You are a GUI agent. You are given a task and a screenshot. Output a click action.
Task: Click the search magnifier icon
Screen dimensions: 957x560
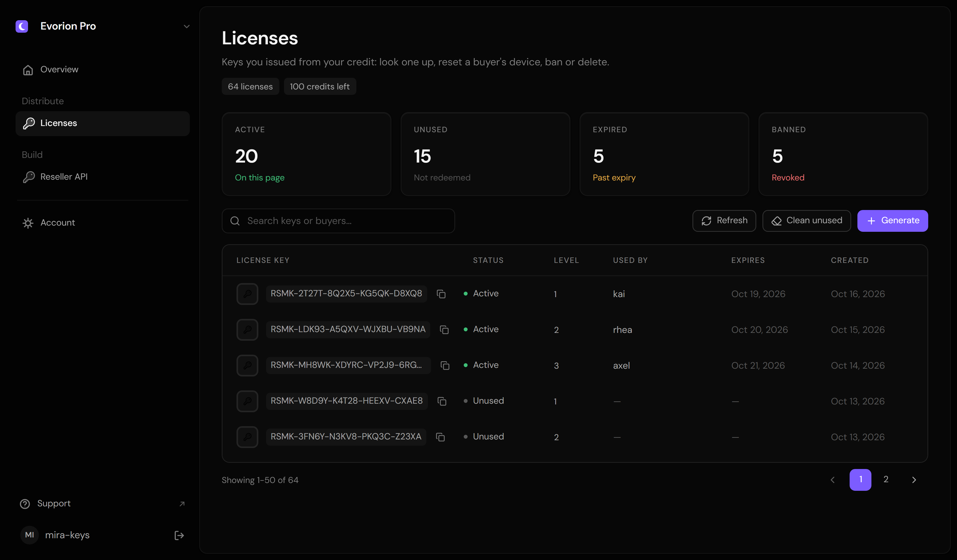click(x=235, y=221)
